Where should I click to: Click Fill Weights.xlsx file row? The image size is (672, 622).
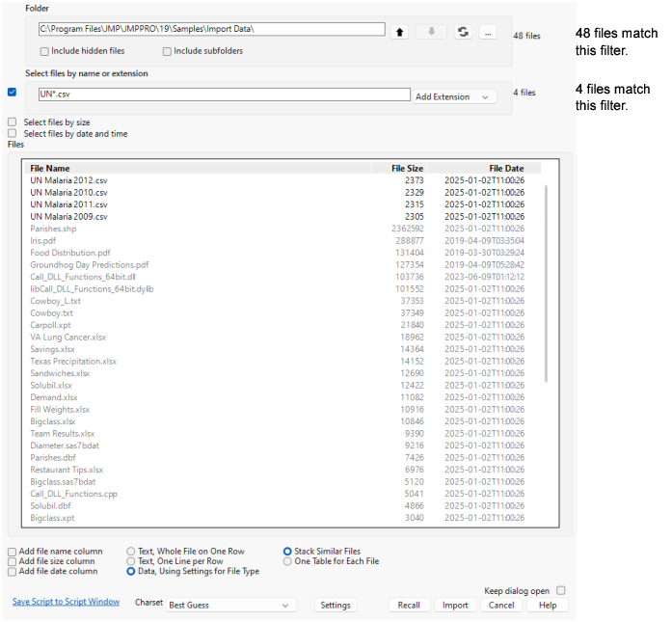click(278, 410)
